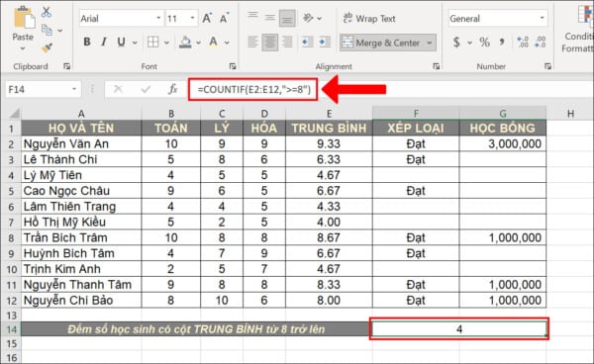Click the average cell 8.67
The height and width of the screenshot is (364, 594).
[x=329, y=237]
